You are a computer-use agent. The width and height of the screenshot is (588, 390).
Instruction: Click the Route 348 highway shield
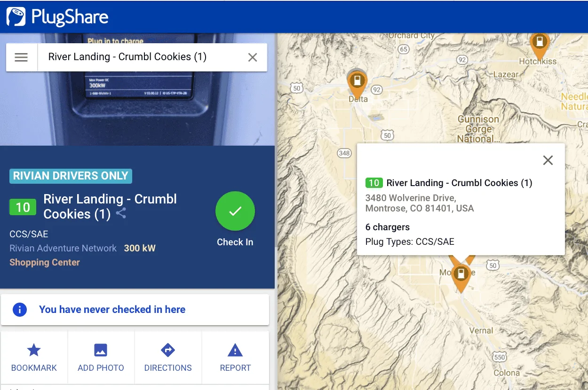pos(344,153)
